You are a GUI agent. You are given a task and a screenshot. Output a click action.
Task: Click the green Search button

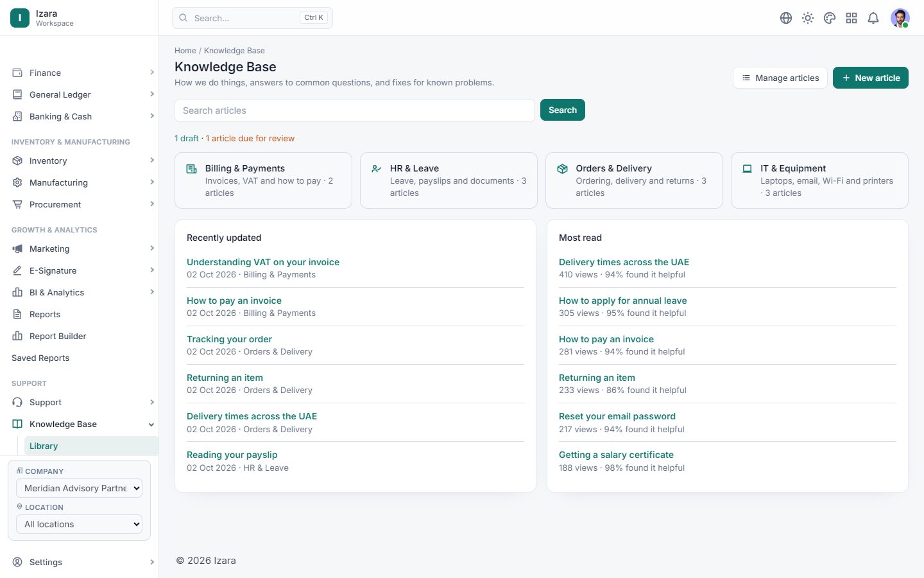point(563,110)
